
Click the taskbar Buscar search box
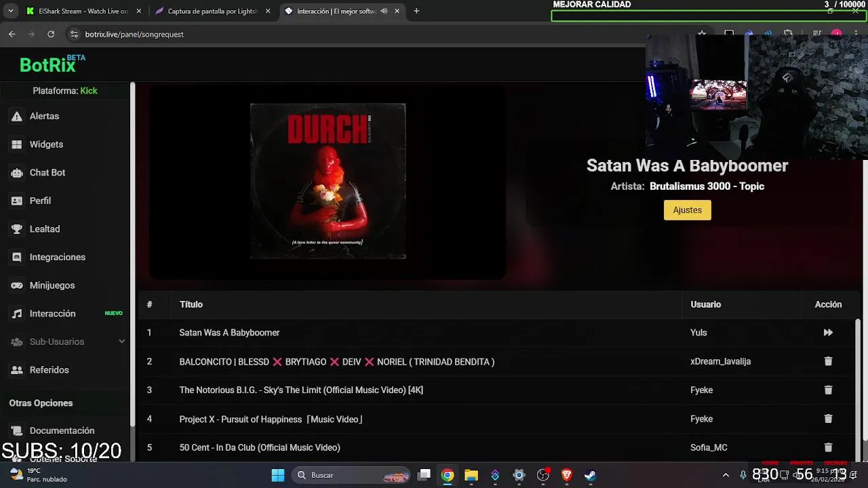tap(351, 475)
